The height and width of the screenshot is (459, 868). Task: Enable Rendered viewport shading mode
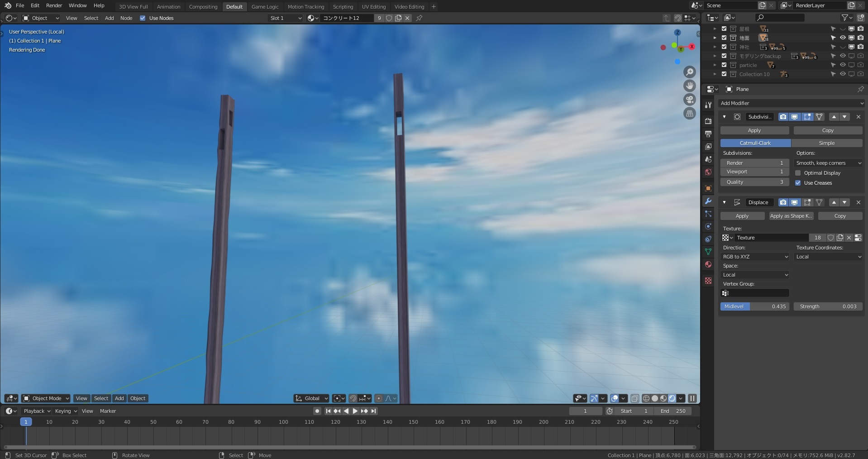(x=672, y=398)
